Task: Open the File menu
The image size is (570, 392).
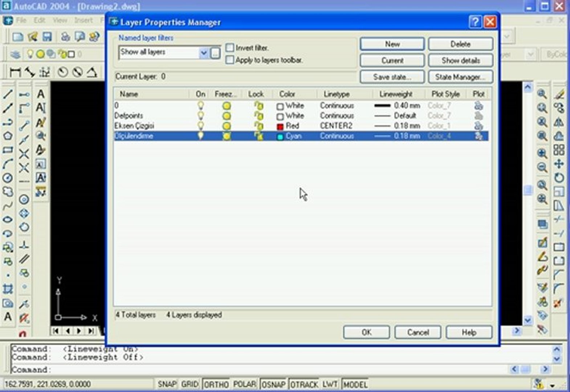Action: coord(21,20)
